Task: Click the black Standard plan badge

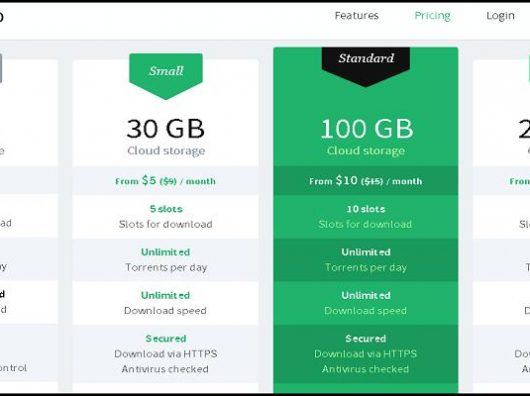Action: 366,67
